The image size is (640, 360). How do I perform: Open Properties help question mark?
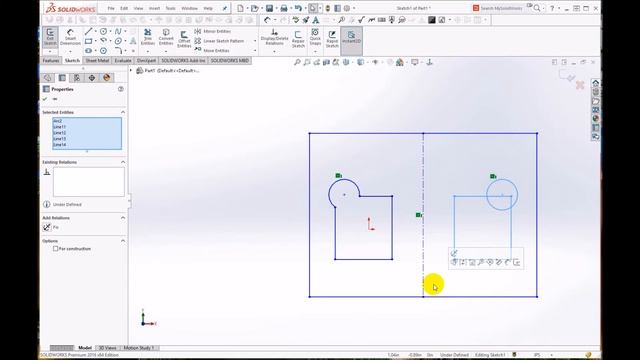point(121,89)
